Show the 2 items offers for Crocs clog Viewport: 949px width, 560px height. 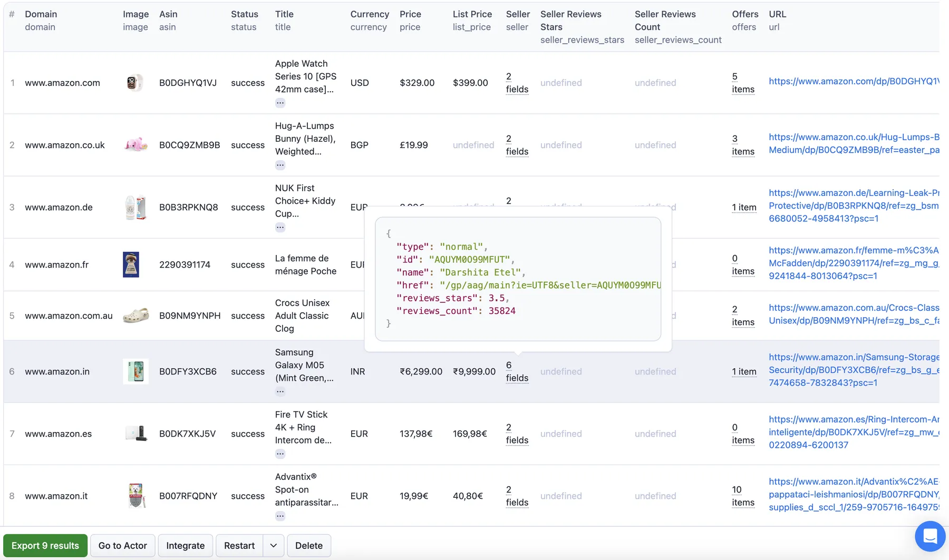click(743, 316)
